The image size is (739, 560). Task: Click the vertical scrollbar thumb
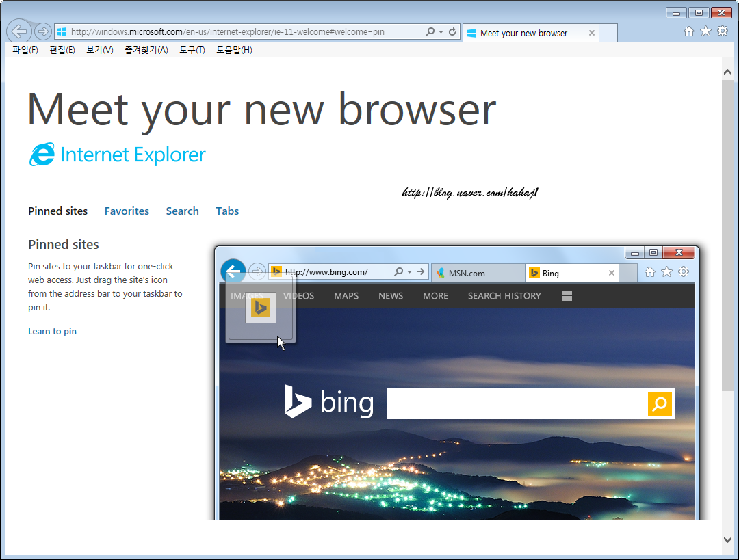(x=727, y=235)
